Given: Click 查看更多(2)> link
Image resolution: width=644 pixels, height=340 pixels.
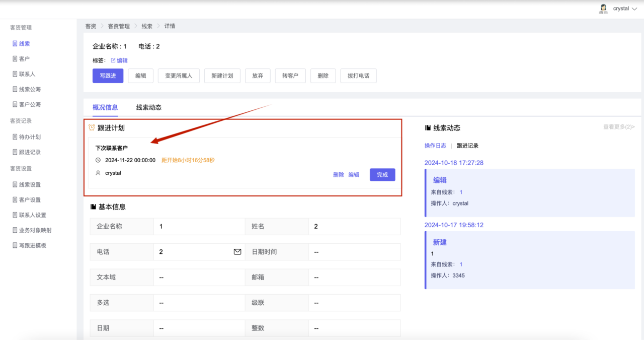Looking at the screenshot, I should 619,127.
